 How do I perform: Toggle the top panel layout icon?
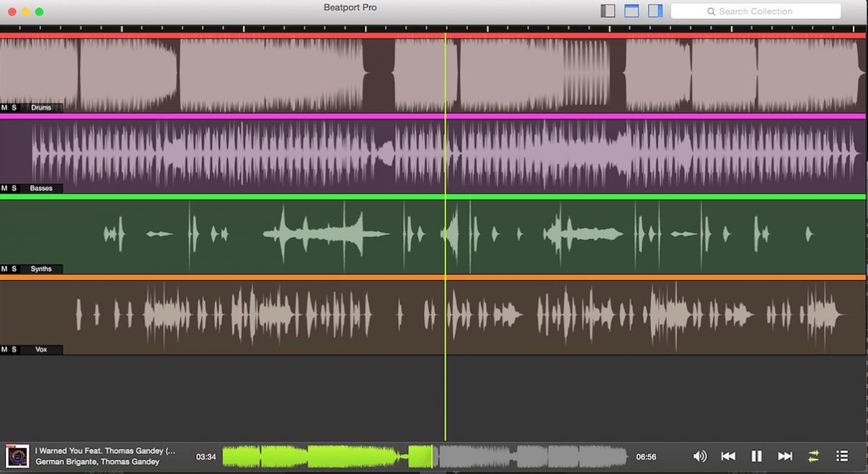(632, 11)
